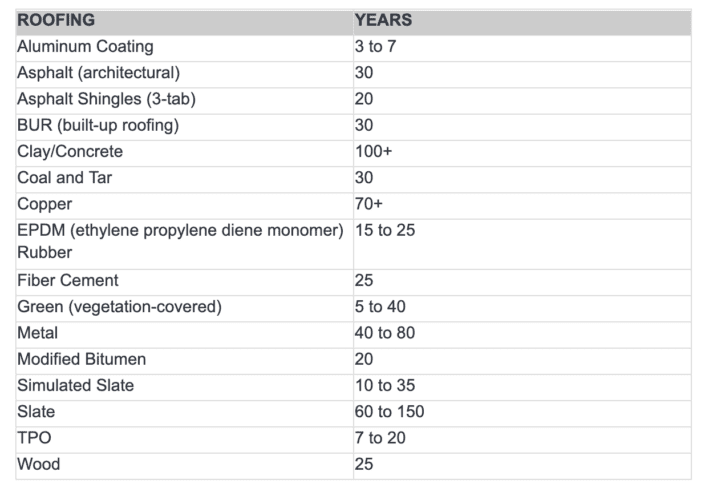Click the YEARS column header
The width and height of the screenshot is (705, 492).
(x=383, y=21)
